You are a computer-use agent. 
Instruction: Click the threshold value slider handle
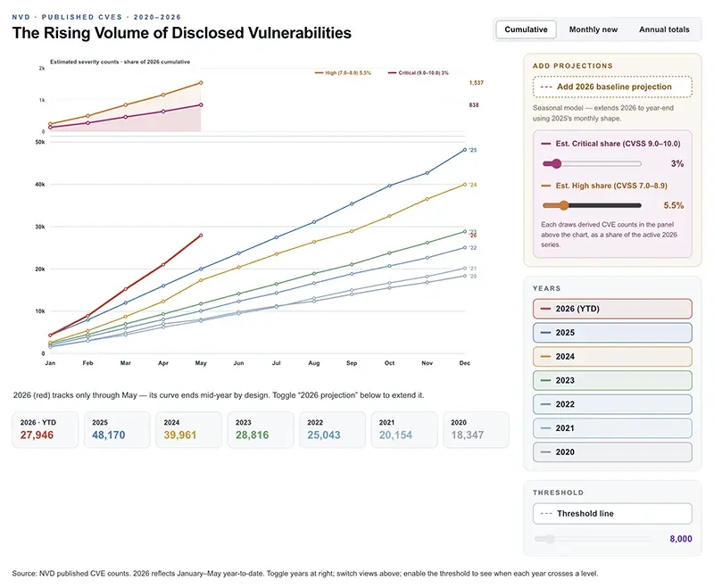point(550,539)
